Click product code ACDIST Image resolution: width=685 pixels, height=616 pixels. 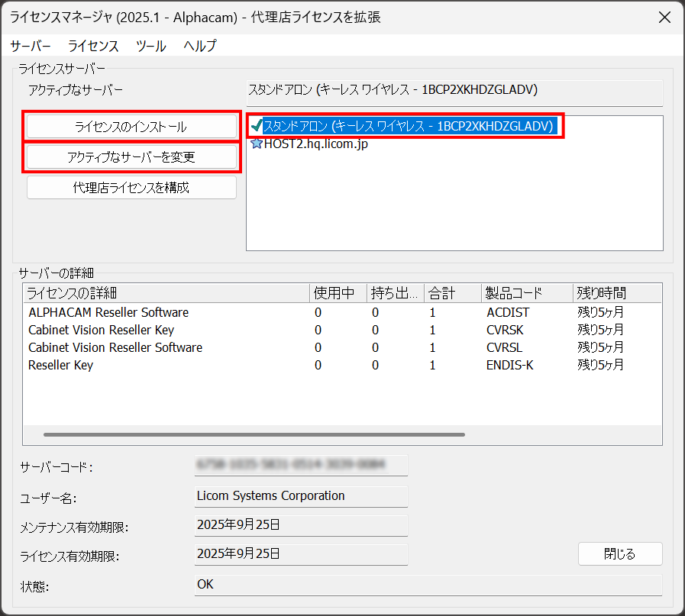click(508, 313)
